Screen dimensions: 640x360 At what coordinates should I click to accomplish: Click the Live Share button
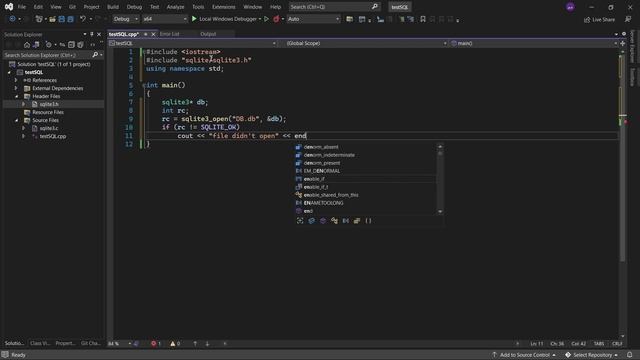tap(599, 20)
